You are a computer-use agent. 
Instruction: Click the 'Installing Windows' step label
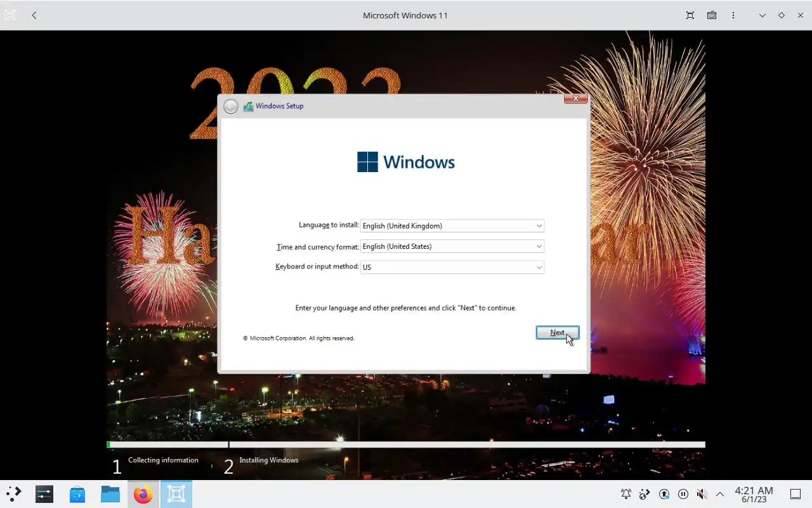click(x=269, y=460)
